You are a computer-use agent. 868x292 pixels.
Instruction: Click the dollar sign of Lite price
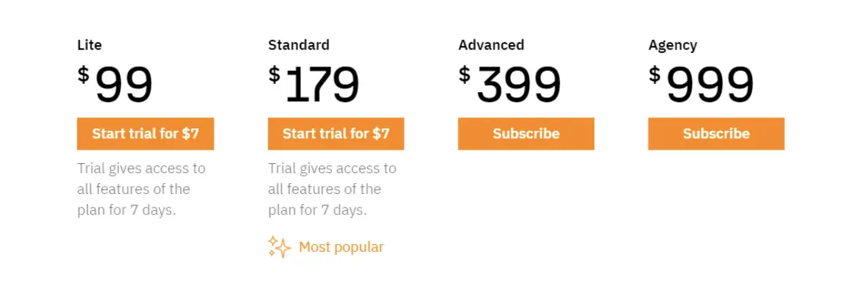point(84,74)
